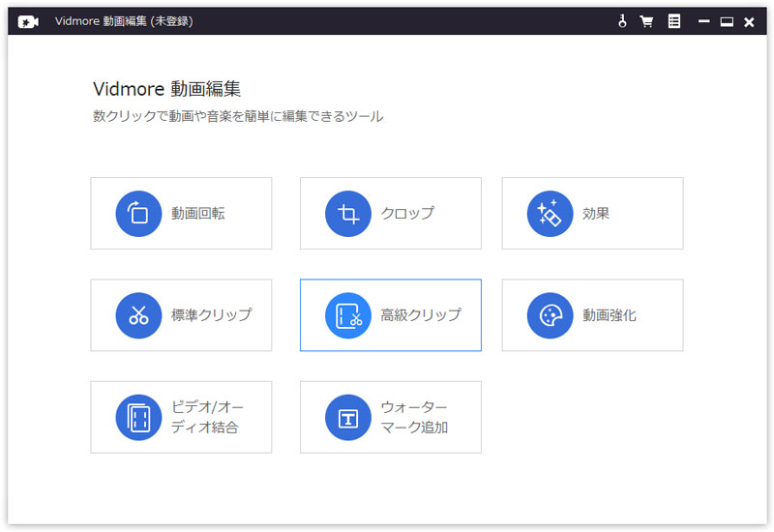Click the ウォーターマーク追加 text icon
This screenshot has height=532, width=774.
click(x=348, y=418)
